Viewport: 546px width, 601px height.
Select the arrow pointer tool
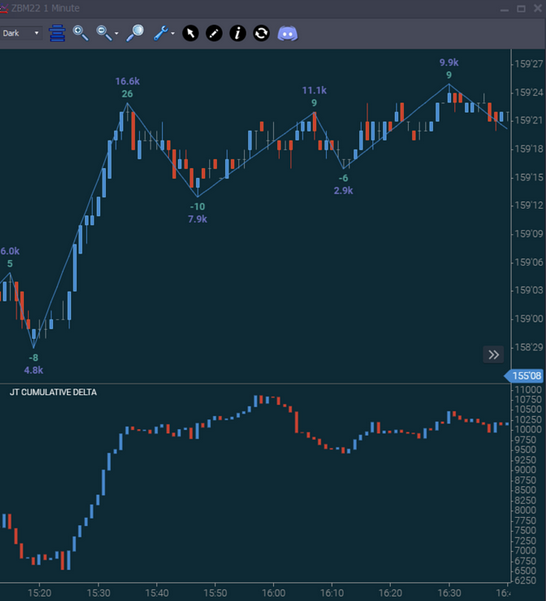click(x=190, y=33)
